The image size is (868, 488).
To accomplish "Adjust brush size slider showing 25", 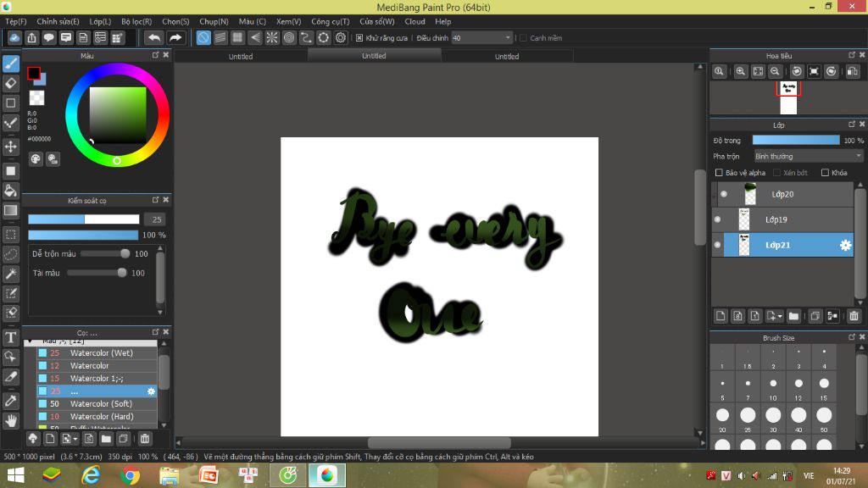I will click(x=84, y=219).
